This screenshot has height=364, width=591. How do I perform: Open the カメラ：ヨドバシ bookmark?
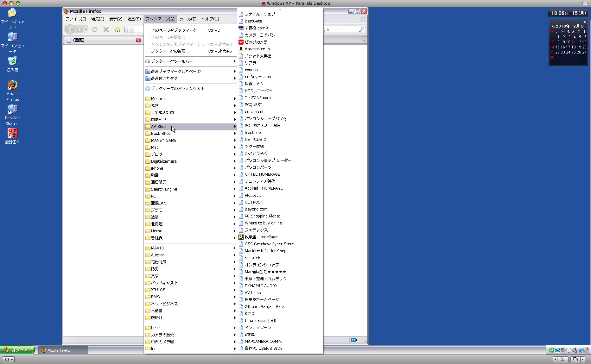point(280,35)
